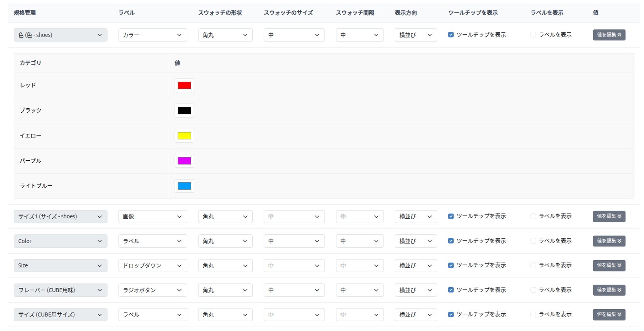Screen dimensions: 644x331
Task: Open 横並び direction dropdown in フレーバー row
Action: 415,290
